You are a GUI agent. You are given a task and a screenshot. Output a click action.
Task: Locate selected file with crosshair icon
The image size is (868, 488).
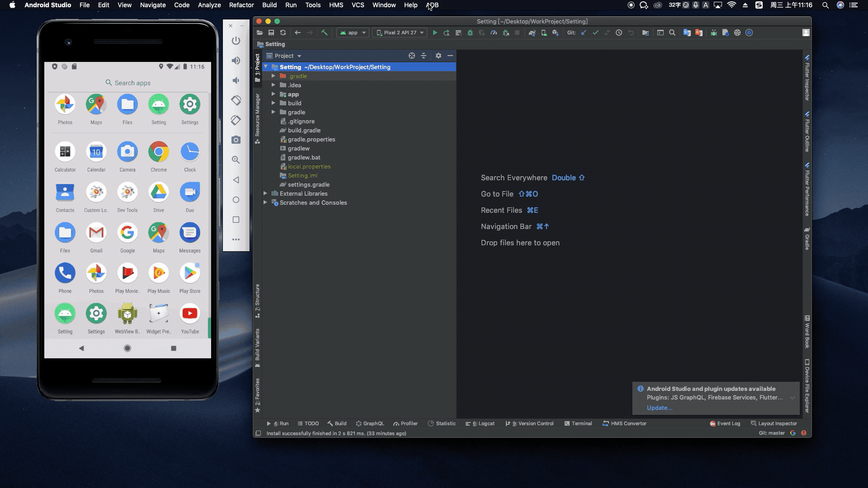[412, 56]
